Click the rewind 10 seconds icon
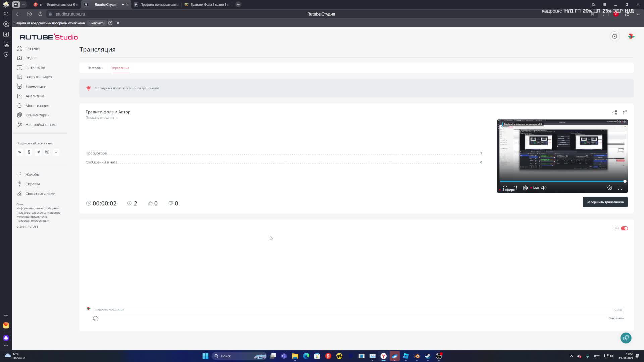This screenshot has height=362, width=644. pyautogui.click(x=525, y=188)
